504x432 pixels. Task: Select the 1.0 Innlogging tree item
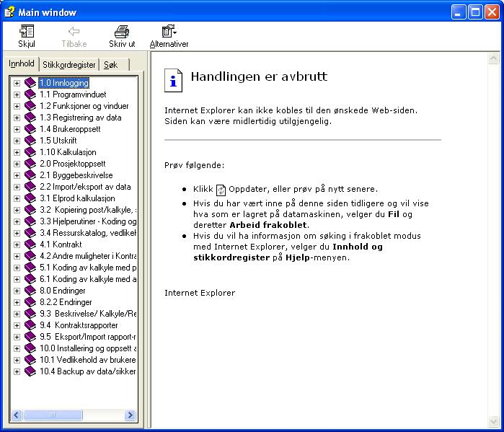[x=64, y=83]
